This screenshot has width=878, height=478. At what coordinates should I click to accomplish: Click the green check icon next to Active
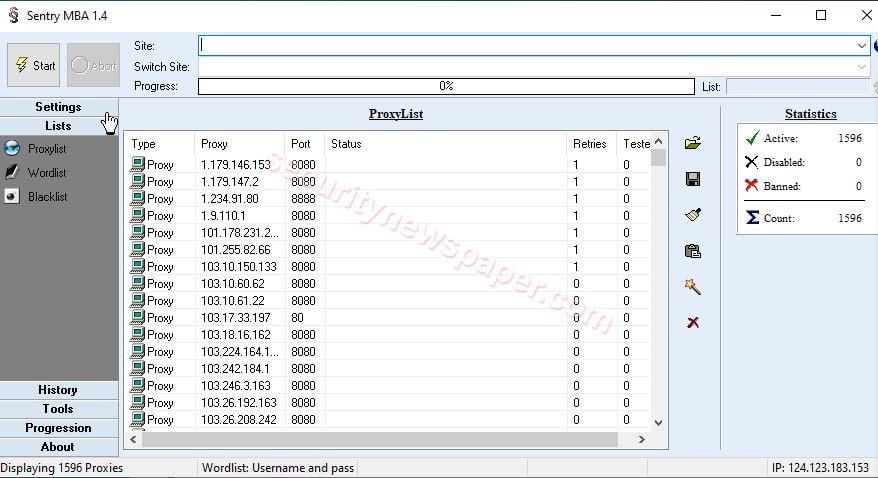point(753,138)
